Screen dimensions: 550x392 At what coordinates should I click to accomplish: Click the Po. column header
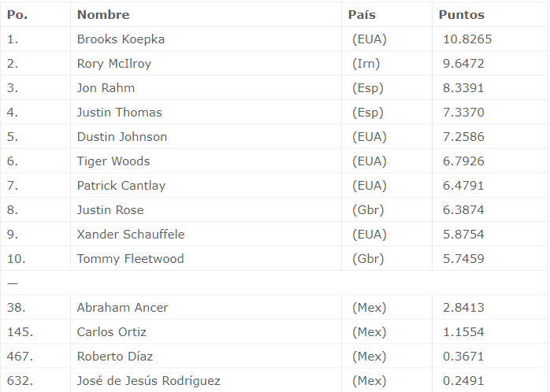[17, 15]
